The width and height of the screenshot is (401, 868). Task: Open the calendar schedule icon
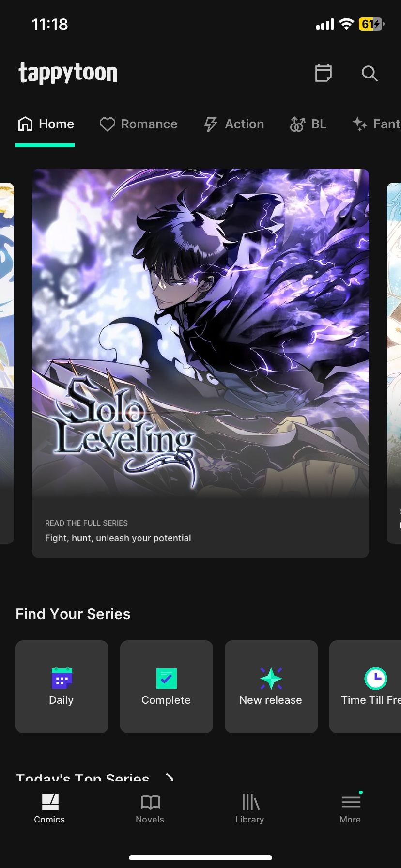(x=323, y=73)
